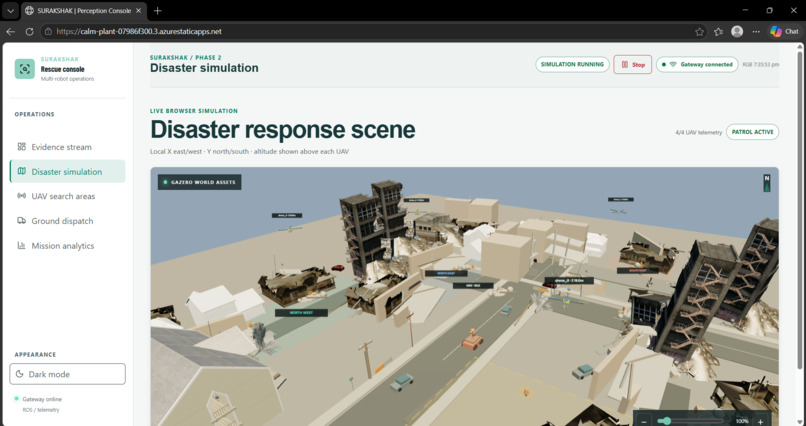Close the SURAKSHAK Perception Console tab
This screenshot has width=806, height=426.
[x=138, y=10]
